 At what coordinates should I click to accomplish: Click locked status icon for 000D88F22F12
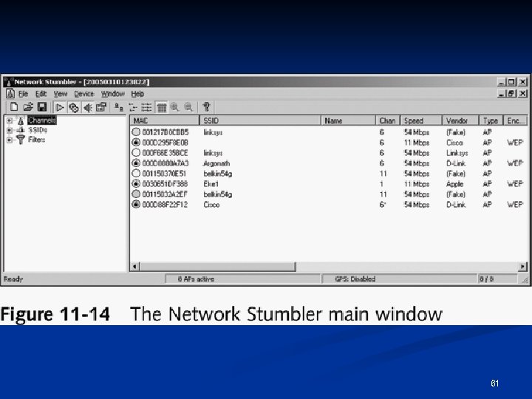tap(136, 204)
